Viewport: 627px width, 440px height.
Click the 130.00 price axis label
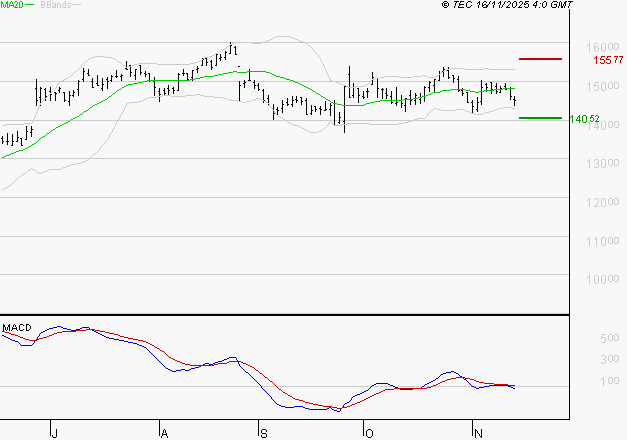pos(603,164)
